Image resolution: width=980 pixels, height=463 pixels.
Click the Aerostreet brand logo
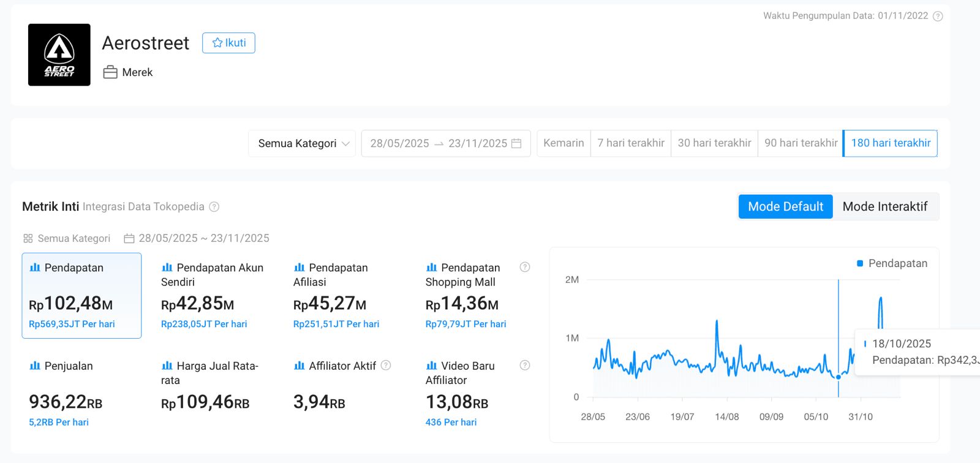click(59, 55)
